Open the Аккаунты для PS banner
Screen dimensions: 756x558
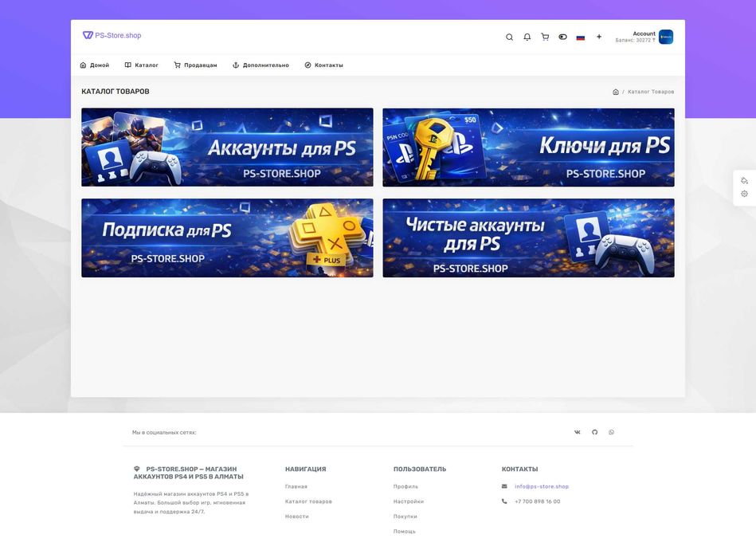coord(227,147)
